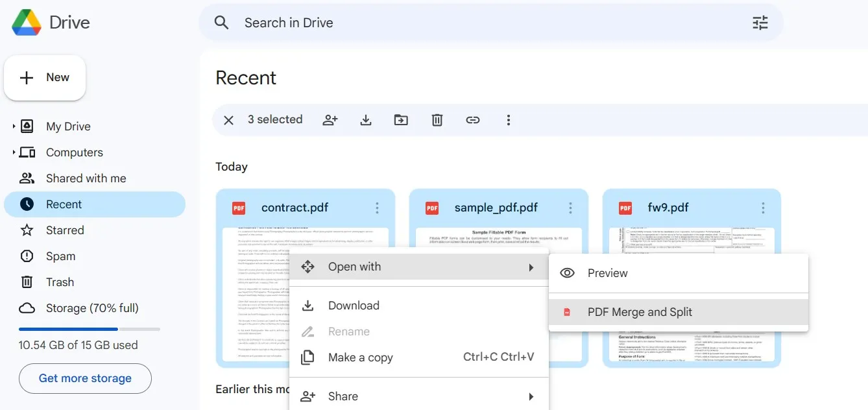Open more actions for sample_pdf.pdf

[x=570, y=208]
